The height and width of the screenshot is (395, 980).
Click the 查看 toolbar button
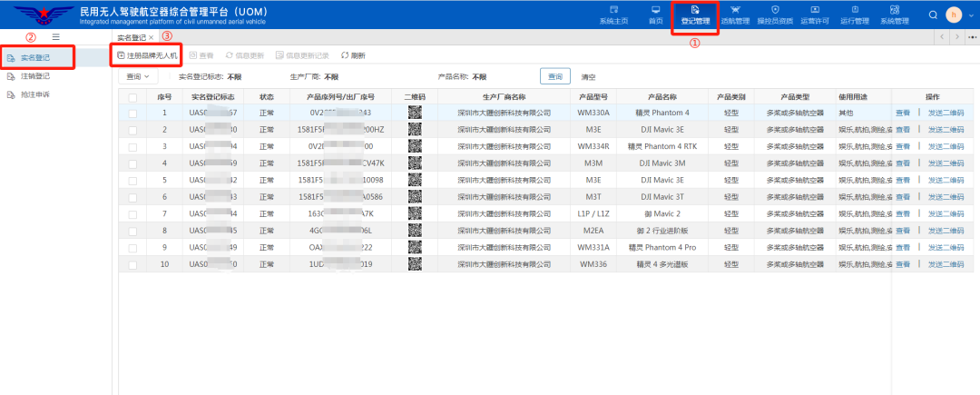[x=201, y=55]
